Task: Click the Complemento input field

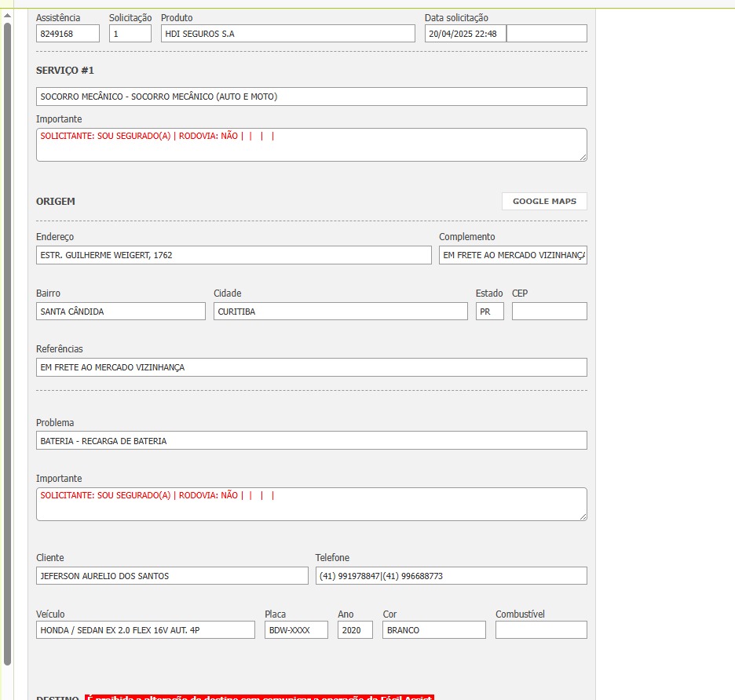Action: click(x=513, y=255)
